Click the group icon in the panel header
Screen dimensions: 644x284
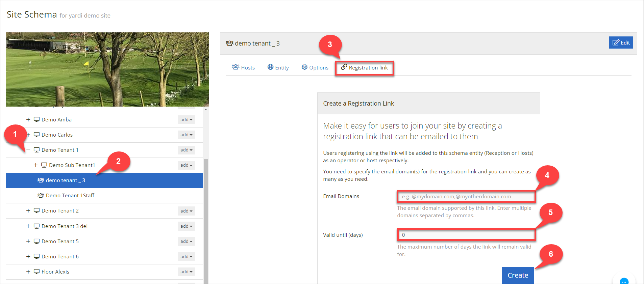click(230, 43)
